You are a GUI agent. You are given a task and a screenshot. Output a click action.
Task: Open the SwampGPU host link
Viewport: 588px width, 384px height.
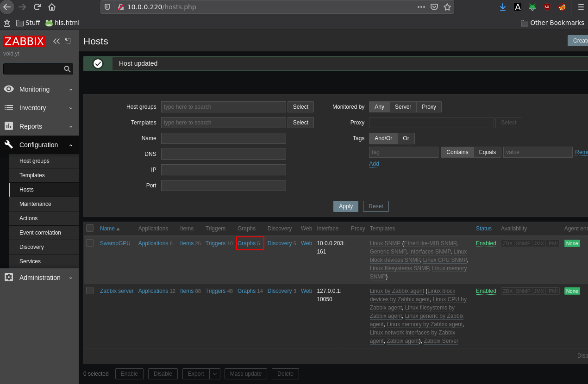pyautogui.click(x=115, y=243)
